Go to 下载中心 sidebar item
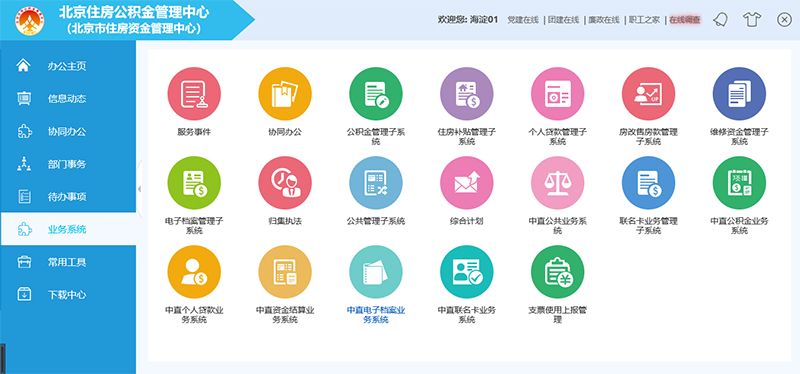 pyautogui.click(x=68, y=295)
